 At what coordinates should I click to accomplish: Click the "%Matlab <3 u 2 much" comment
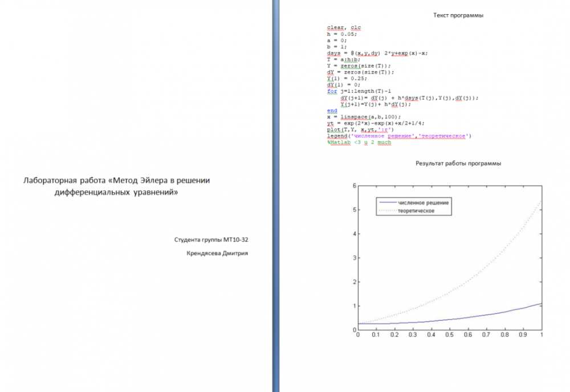click(359, 142)
